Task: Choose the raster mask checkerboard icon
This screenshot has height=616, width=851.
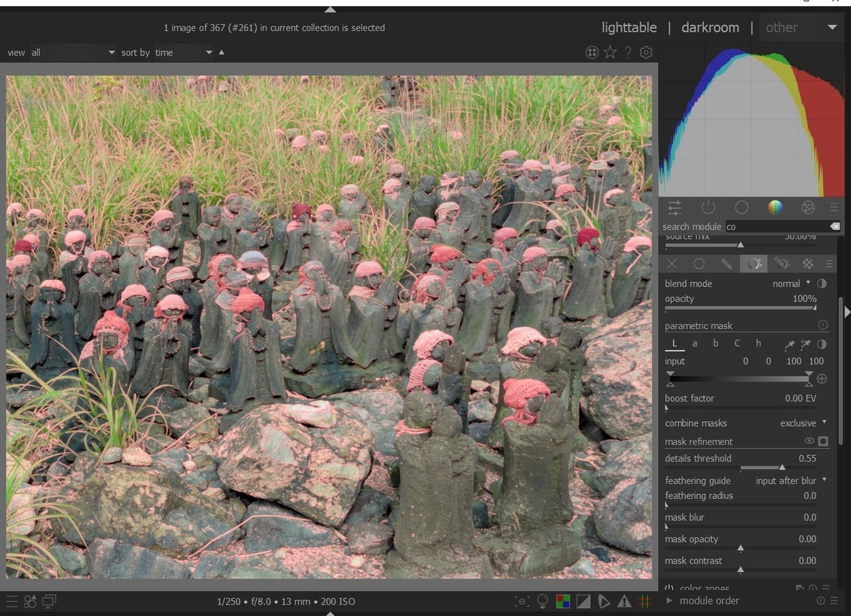Action: [x=807, y=264]
